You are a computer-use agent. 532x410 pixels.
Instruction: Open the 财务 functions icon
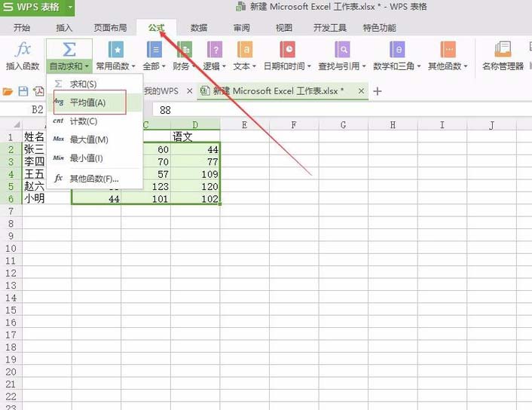click(184, 50)
